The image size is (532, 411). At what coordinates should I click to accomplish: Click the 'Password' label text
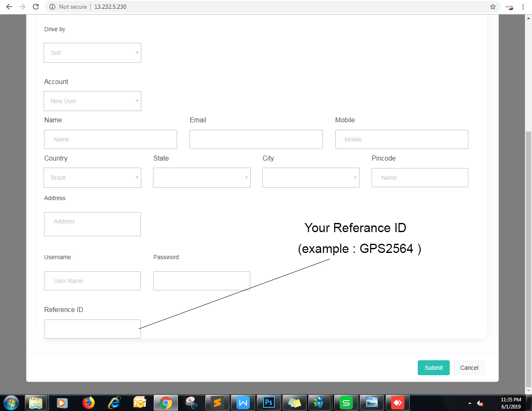(166, 257)
